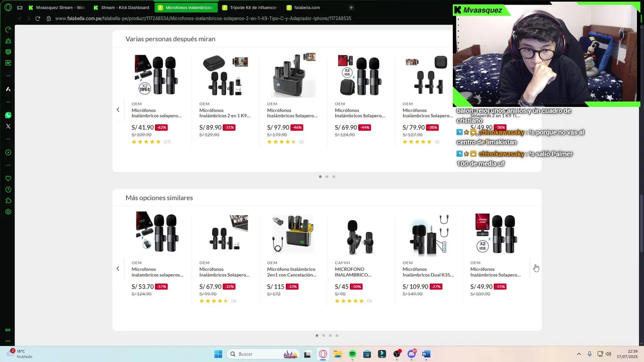The height and width of the screenshot is (362, 644).
Task: Show previous items in Más opciones similares
Action: pos(118,268)
